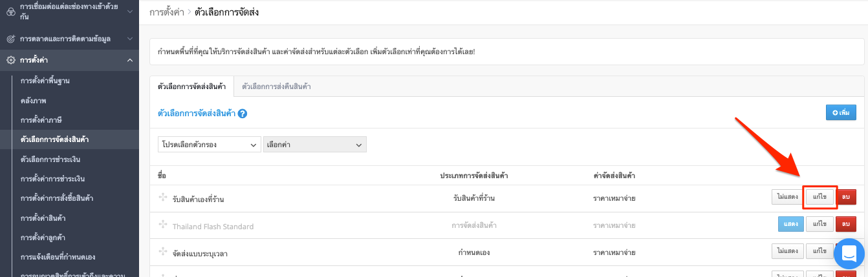
Task: Click ลบ for Thailand Flash Standard
Action: pyautogui.click(x=846, y=223)
